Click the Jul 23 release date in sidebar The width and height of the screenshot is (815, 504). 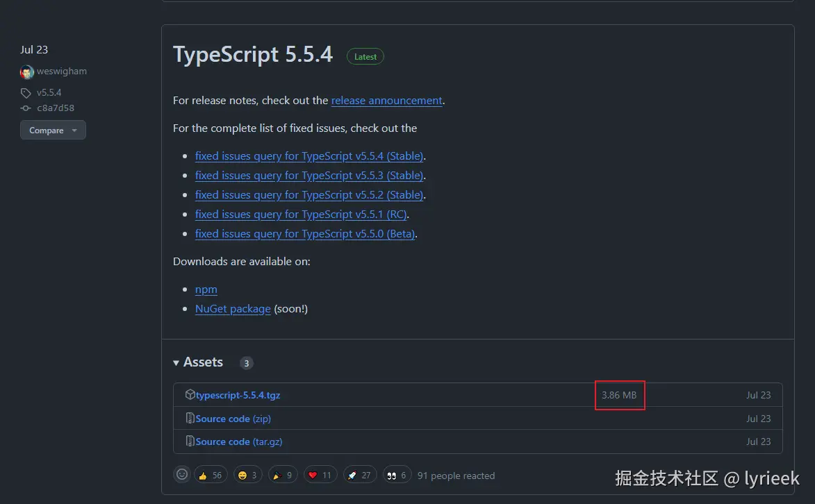coord(34,49)
